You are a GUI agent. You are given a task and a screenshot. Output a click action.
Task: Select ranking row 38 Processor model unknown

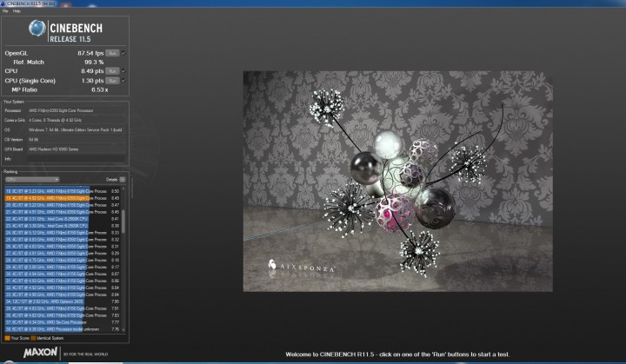pos(63,329)
